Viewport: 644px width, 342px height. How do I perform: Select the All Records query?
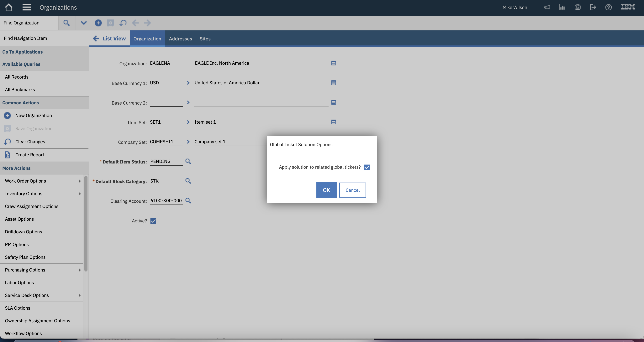click(17, 77)
